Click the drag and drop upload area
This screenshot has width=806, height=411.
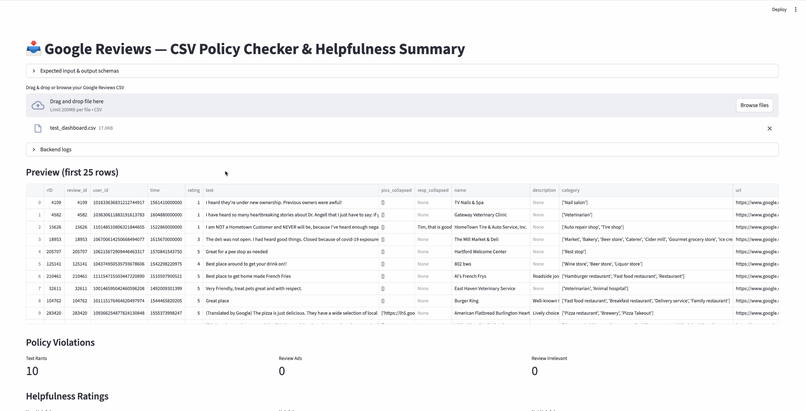click(x=402, y=105)
